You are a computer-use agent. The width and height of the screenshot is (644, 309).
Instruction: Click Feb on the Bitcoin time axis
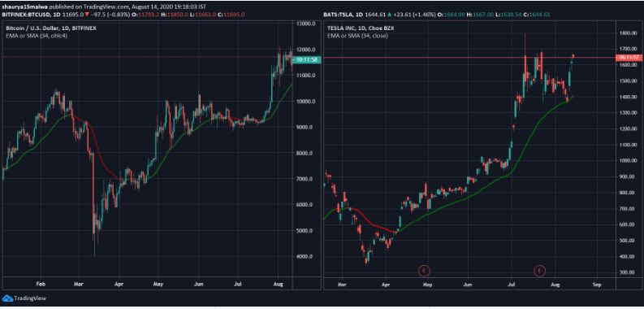click(41, 284)
